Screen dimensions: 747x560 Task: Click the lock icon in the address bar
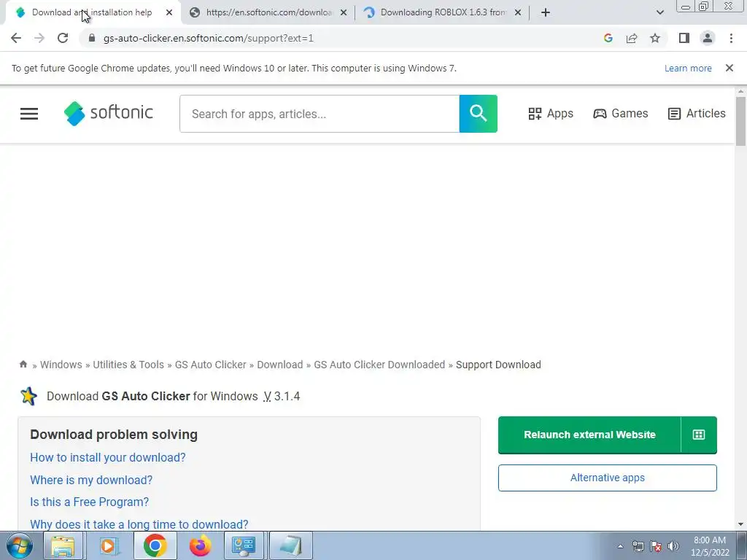coord(92,38)
